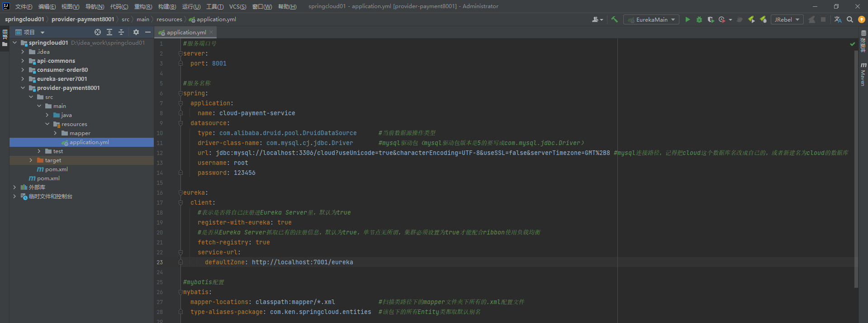
Task: Click the green inspection checkmark in editor
Action: pyautogui.click(x=852, y=44)
